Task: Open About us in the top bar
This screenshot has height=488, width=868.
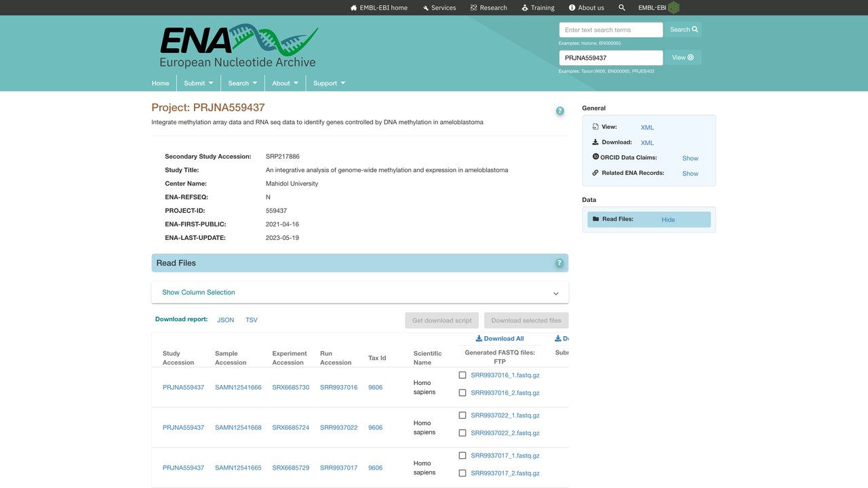Action: coord(587,7)
